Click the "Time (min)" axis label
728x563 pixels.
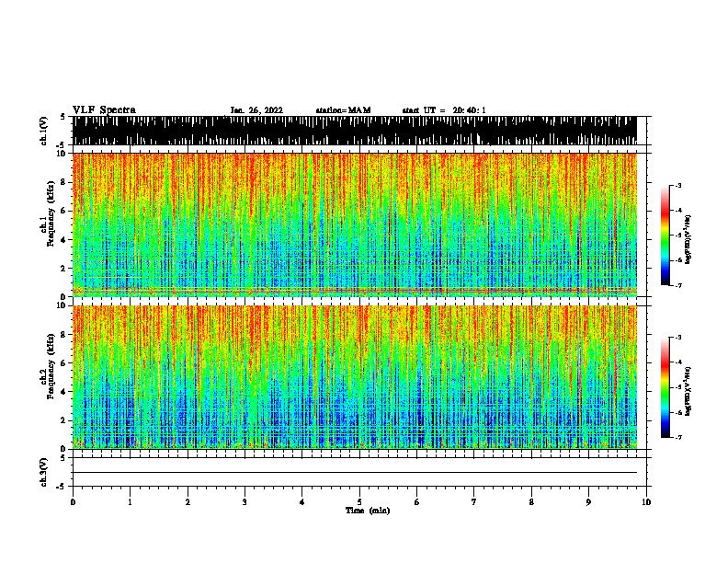[368, 511]
